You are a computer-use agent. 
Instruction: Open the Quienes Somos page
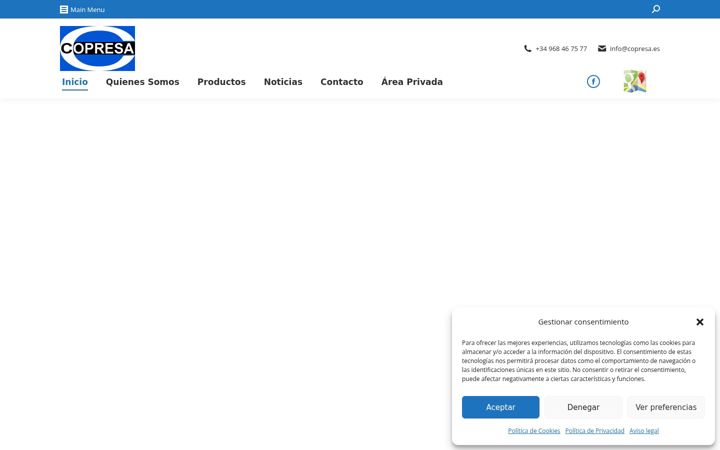(x=142, y=82)
